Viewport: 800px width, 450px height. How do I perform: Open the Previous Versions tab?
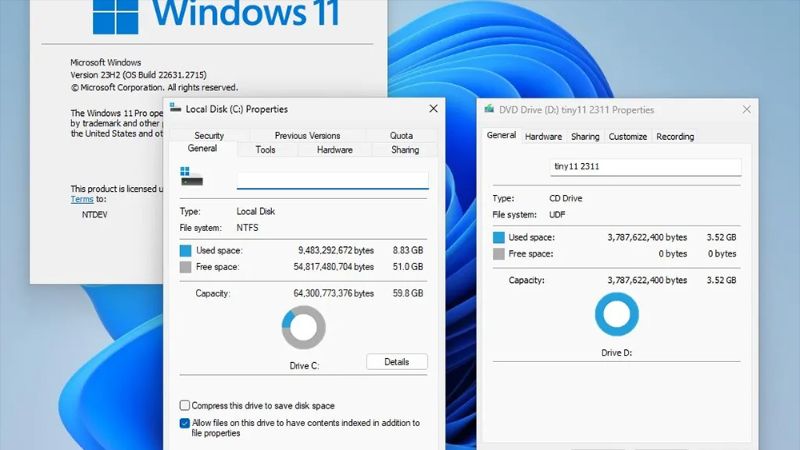click(x=307, y=135)
